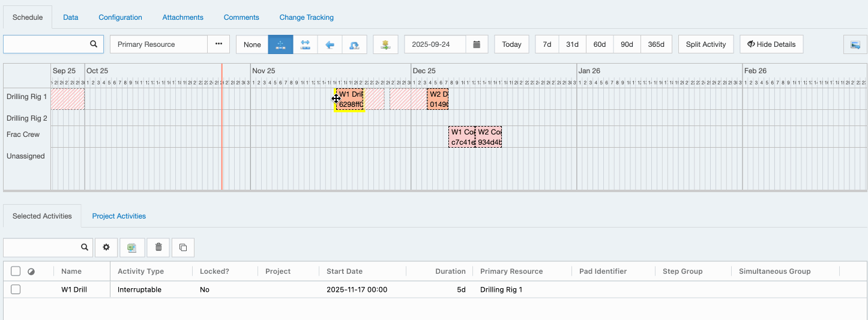This screenshot has height=320, width=868.
Task: Click the calendar icon beside the date field
Action: pyautogui.click(x=477, y=44)
